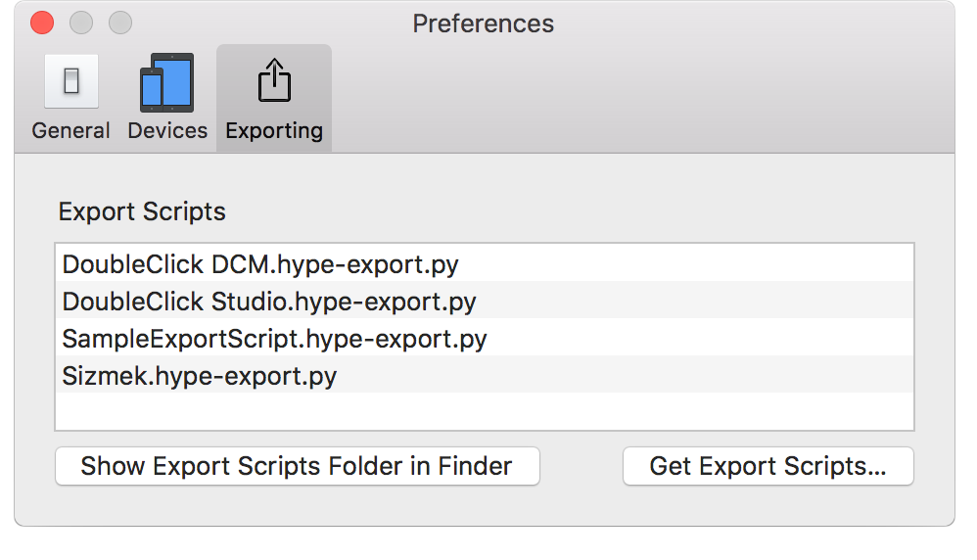
Task: Select the Sizmek.hype-export.py entry
Action: pos(200,376)
